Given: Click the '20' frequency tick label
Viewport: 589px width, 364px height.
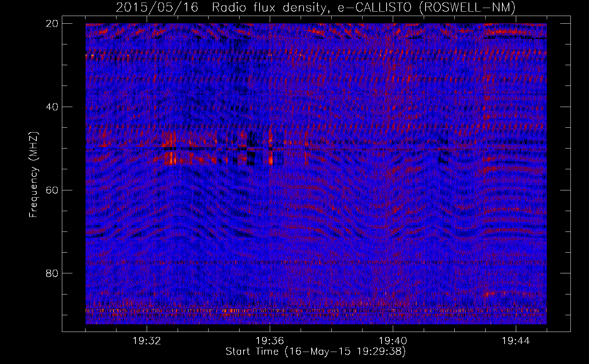Looking at the screenshot, I should point(52,24).
